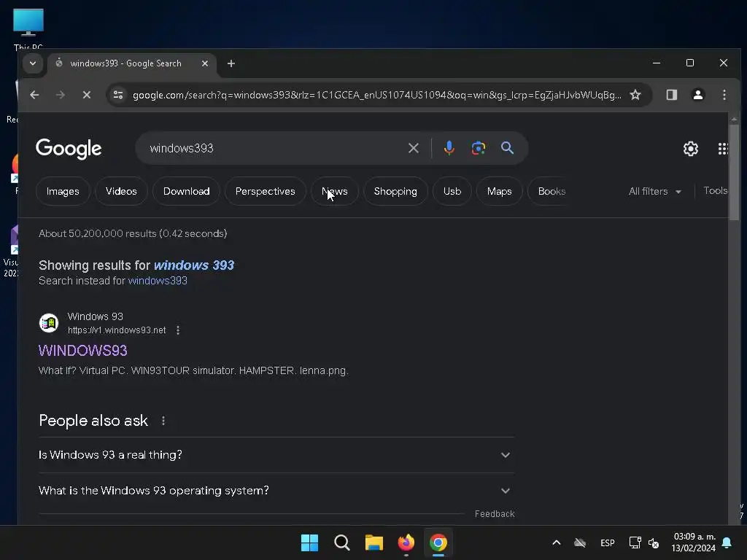Switch to the Maps filter
747x560 pixels.
[x=499, y=192]
